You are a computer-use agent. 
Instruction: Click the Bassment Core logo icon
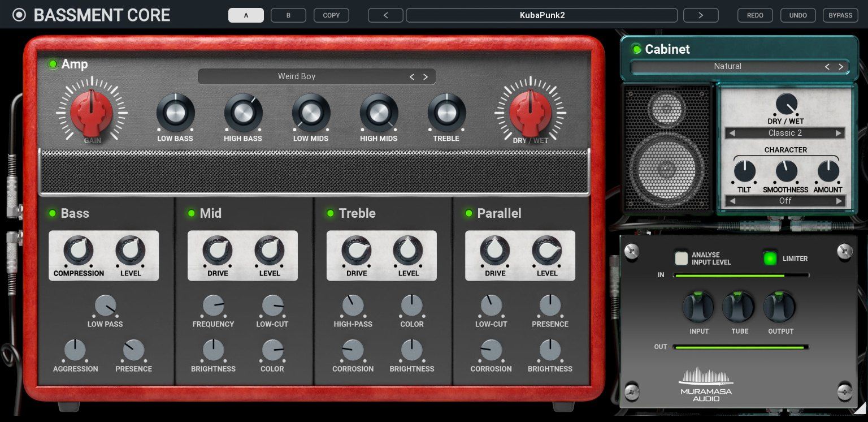19,15
